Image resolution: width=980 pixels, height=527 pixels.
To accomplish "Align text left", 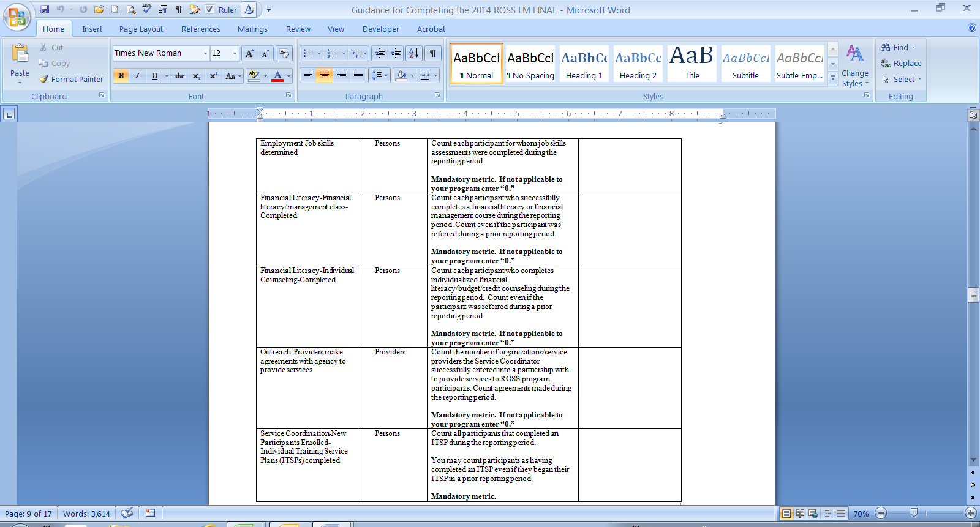I will (x=308, y=75).
